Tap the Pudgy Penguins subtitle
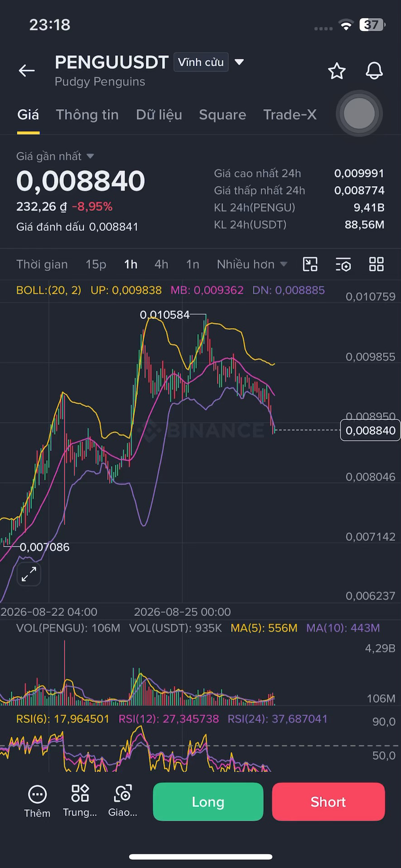The height and width of the screenshot is (868, 401). pos(100,82)
